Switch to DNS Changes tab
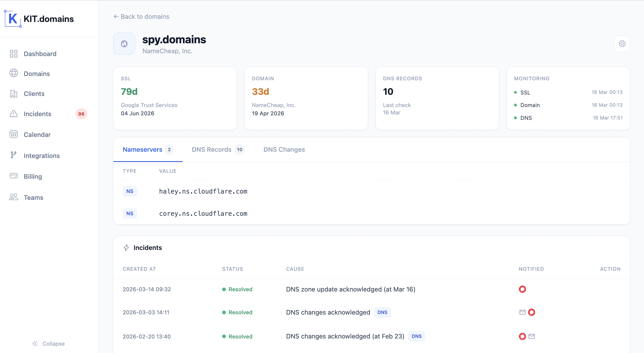This screenshot has height=353, width=644. (x=284, y=149)
